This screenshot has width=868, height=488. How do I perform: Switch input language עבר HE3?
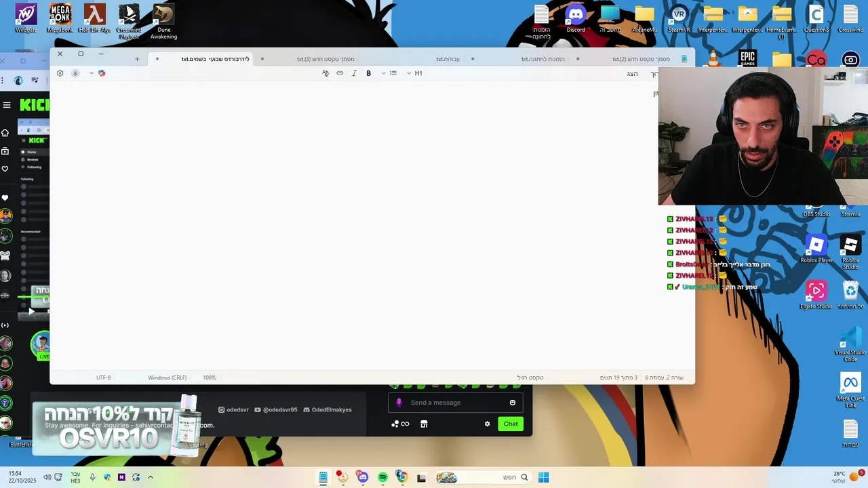pyautogui.click(x=75, y=478)
